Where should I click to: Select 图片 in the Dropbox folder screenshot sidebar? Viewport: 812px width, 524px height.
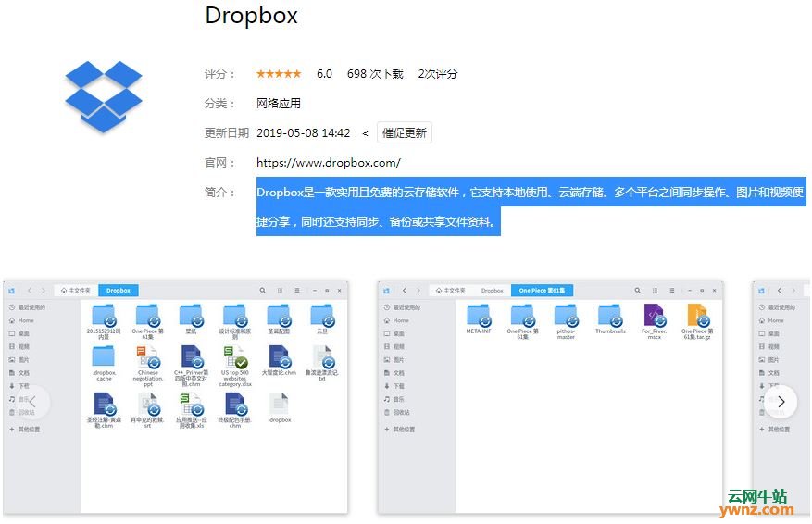pyautogui.click(x=19, y=359)
